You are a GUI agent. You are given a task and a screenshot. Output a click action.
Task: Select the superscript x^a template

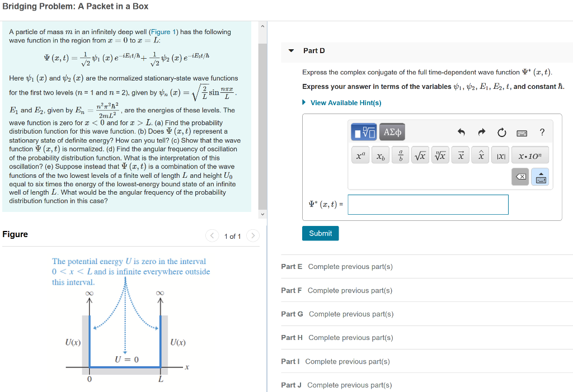tap(360, 155)
